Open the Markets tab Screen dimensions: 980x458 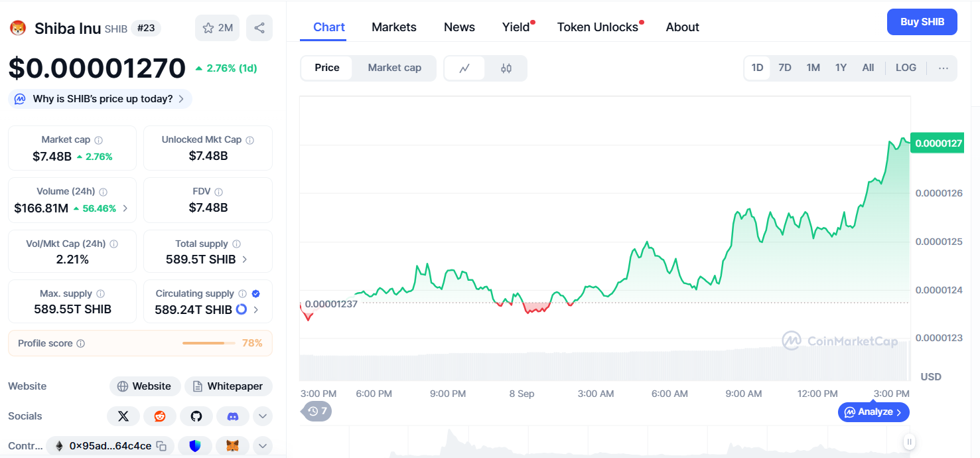pos(394,27)
